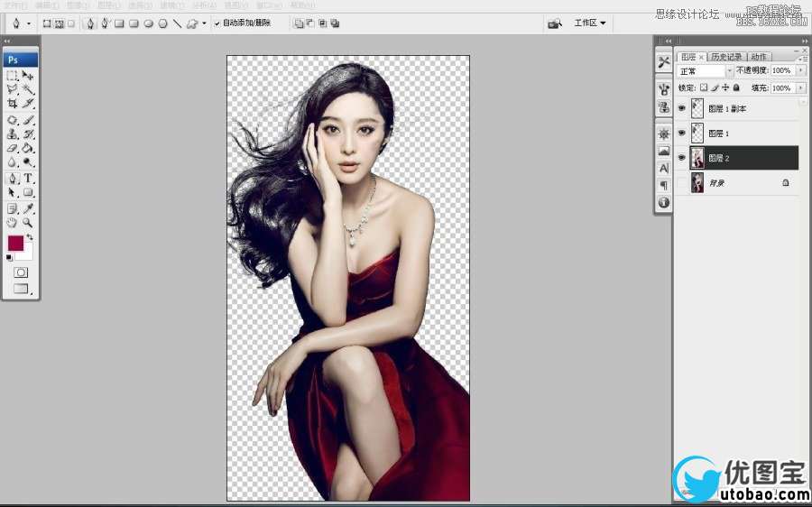The height and width of the screenshot is (507, 812).
Task: Open 工作区 workspace dropdown
Action: [x=590, y=23]
